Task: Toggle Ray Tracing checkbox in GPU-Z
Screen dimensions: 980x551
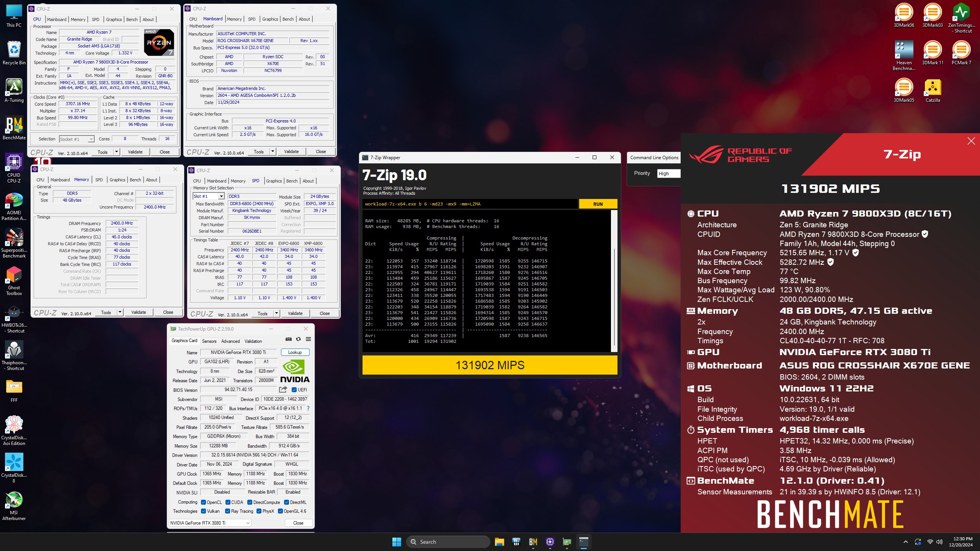Action: (228, 511)
